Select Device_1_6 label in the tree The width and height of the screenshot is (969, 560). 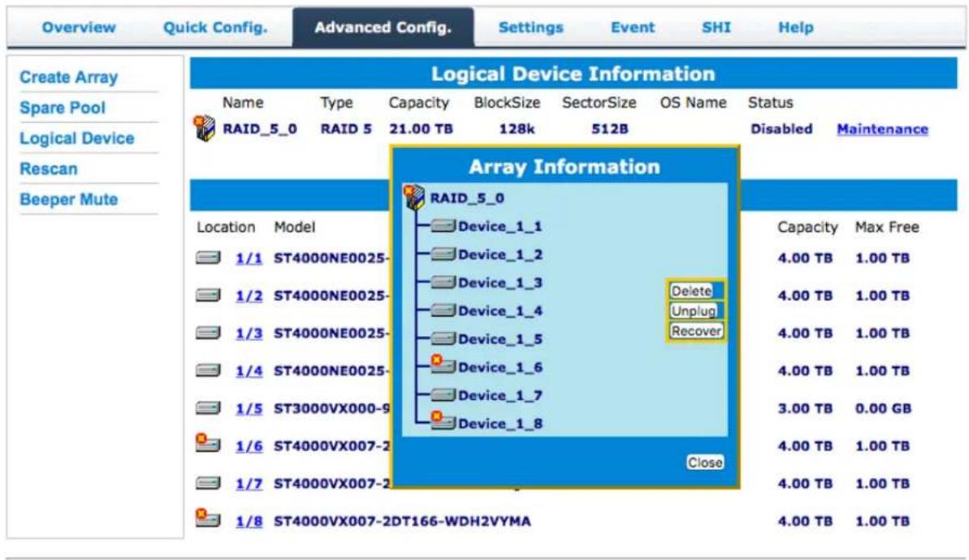click(500, 368)
